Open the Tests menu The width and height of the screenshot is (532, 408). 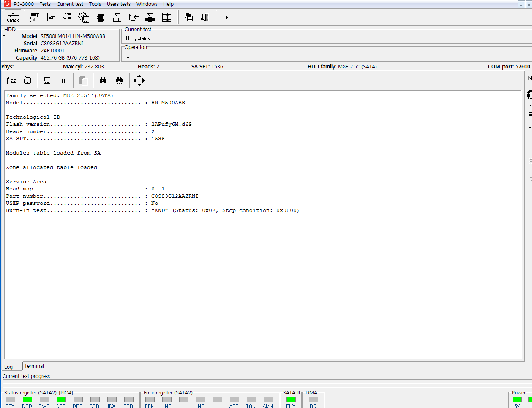click(45, 4)
